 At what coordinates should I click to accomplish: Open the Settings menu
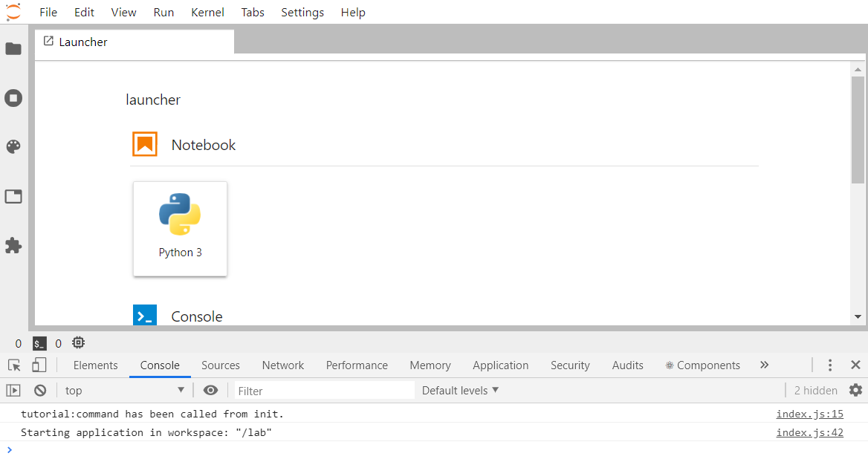(302, 12)
